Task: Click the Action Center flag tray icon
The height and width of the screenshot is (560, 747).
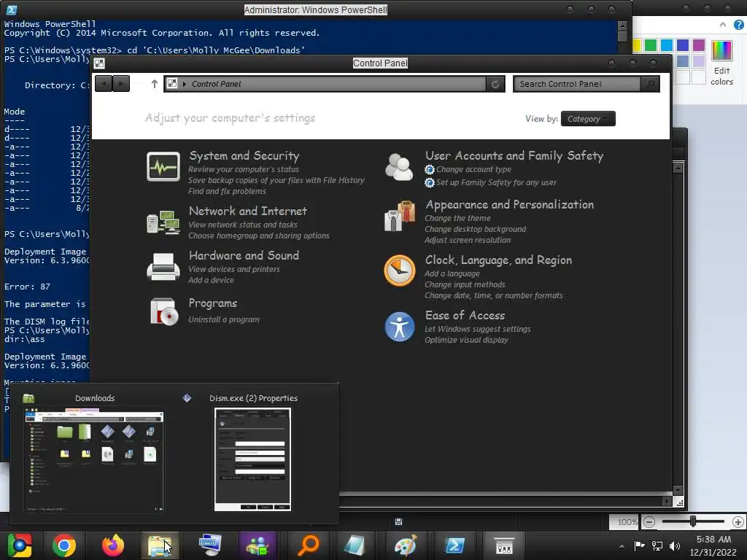Action: pos(639,545)
